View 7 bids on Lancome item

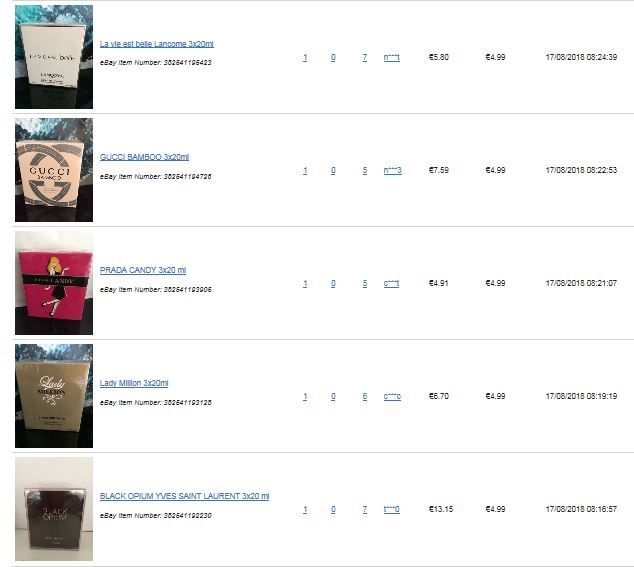tap(365, 57)
